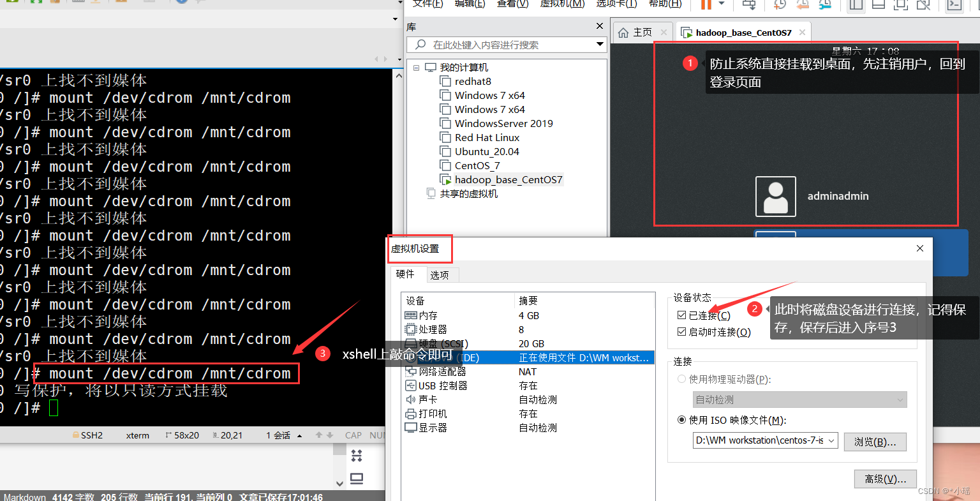
Task: Select redhat8 in the library tree
Action: 472,81
